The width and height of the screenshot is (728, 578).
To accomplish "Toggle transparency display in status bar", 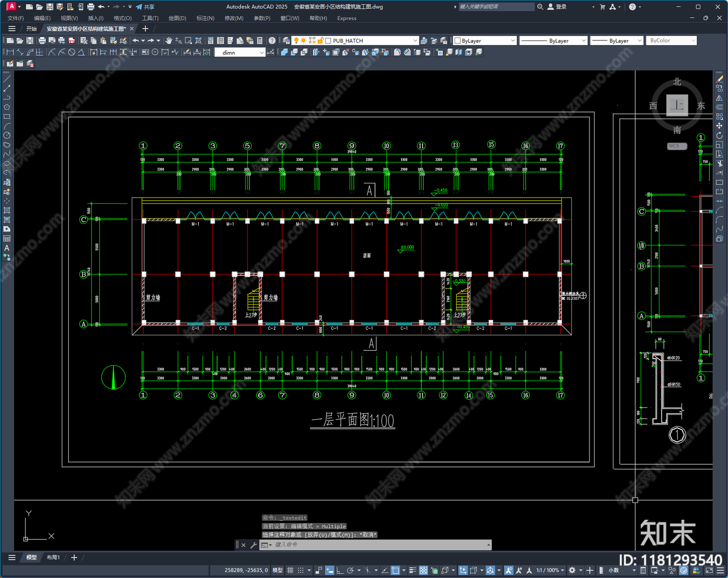I will [x=423, y=570].
